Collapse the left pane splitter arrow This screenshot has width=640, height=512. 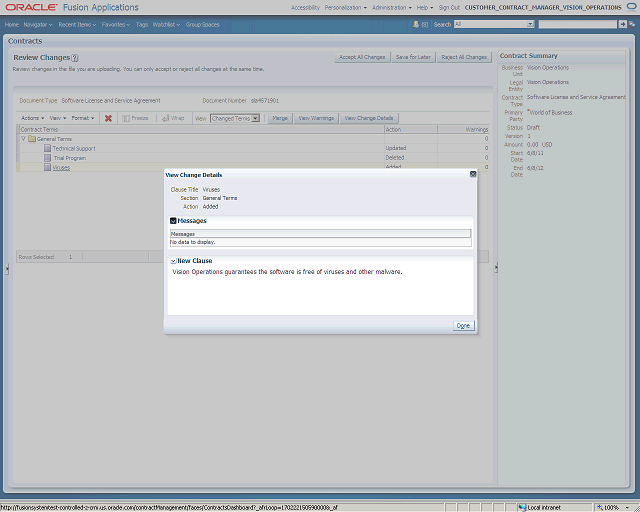coord(7,269)
